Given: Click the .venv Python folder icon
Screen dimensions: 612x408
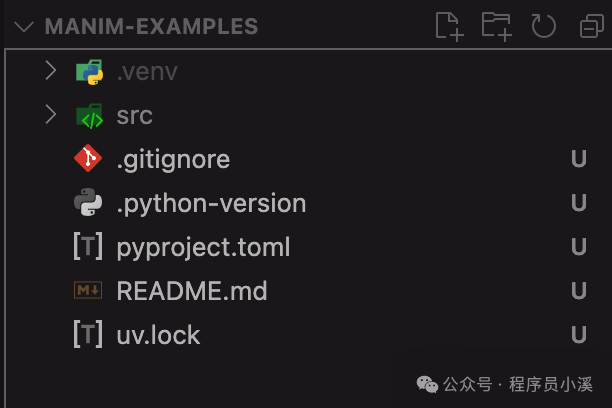Looking at the screenshot, I should pyautogui.click(x=89, y=72).
